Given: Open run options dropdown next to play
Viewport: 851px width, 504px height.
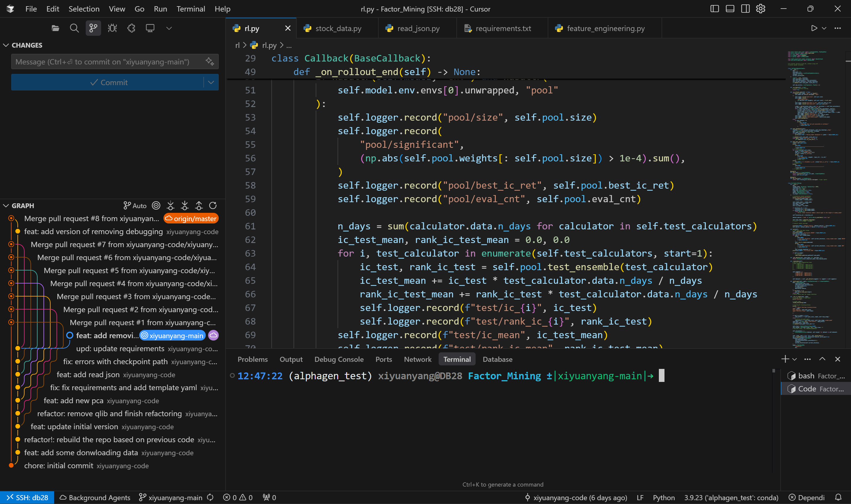Looking at the screenshot, I should (x=824, y=28).
